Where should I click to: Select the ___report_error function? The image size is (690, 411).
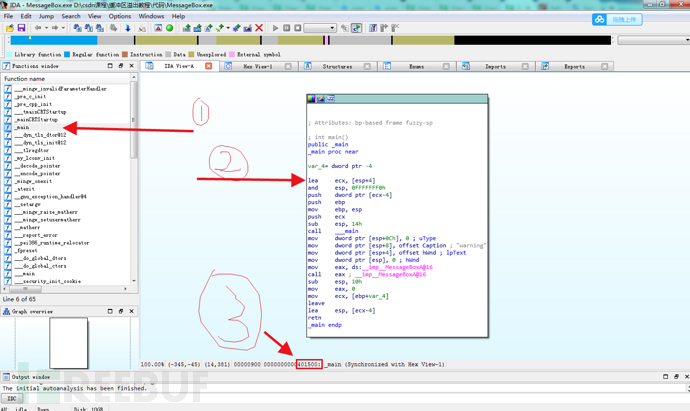[36, 235]
